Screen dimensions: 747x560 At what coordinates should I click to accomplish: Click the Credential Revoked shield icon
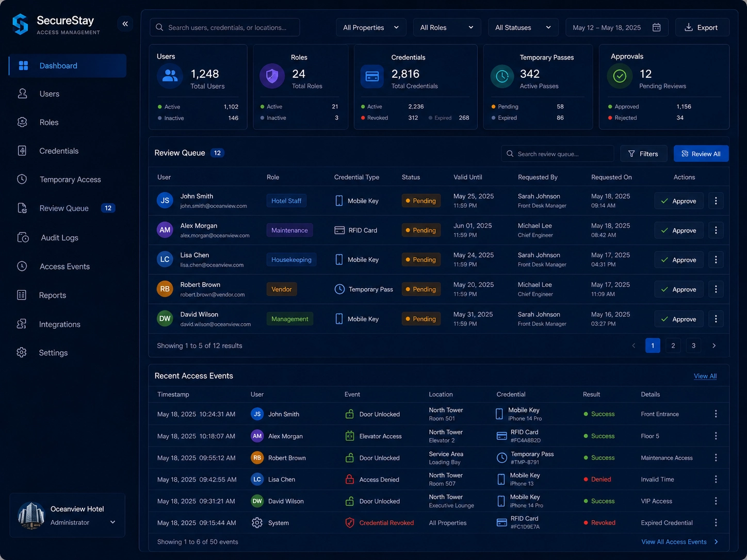pyautogui.click(x=349, y=522)
